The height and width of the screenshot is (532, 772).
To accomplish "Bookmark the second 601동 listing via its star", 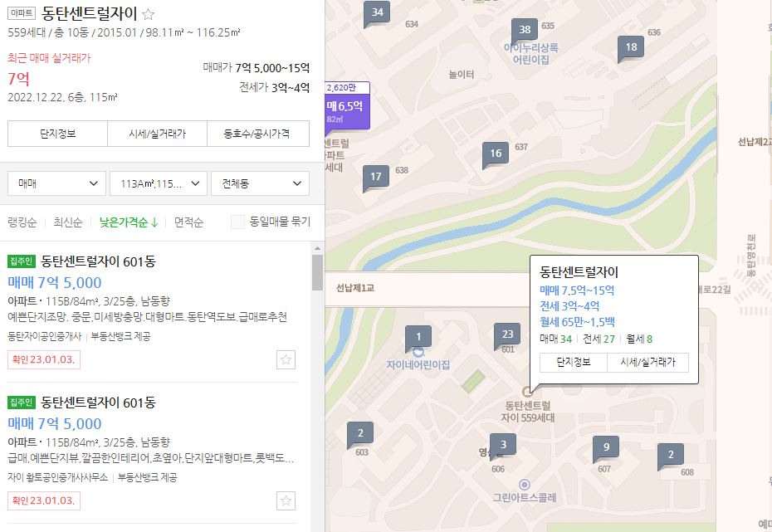I will 286,500.
